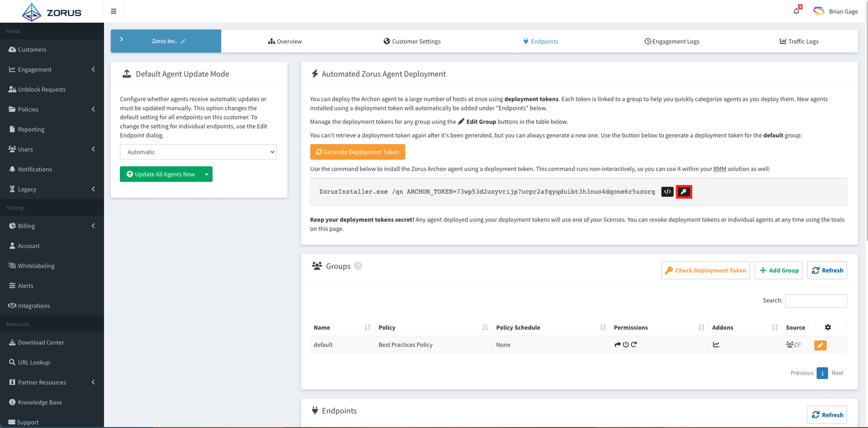
Task: Open the notifications bell in the header
Action: (x=796, y=11)
